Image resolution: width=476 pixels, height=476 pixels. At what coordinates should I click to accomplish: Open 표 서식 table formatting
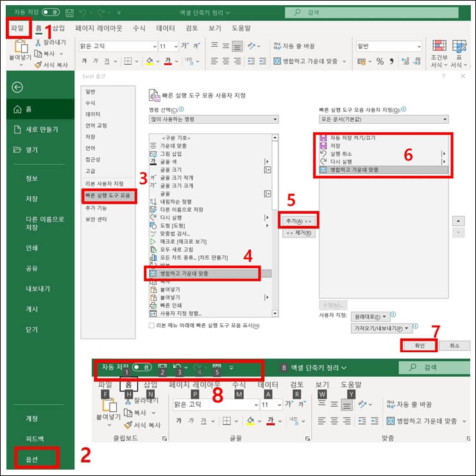459,54
